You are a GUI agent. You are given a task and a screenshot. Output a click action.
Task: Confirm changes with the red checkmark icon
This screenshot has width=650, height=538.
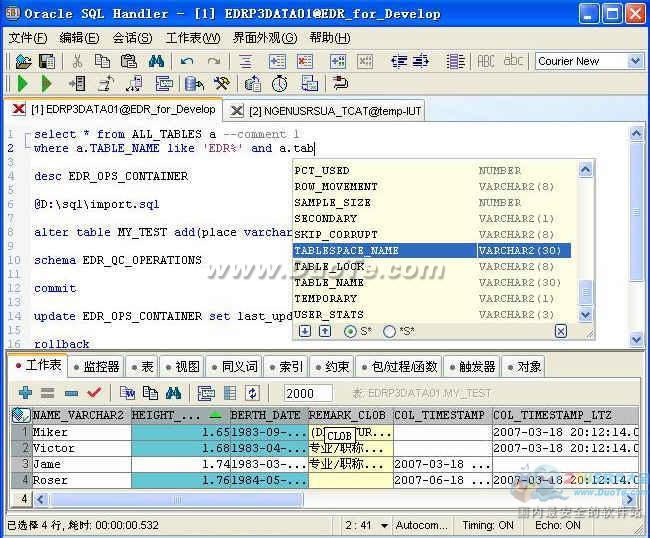(x=94, y=393)
